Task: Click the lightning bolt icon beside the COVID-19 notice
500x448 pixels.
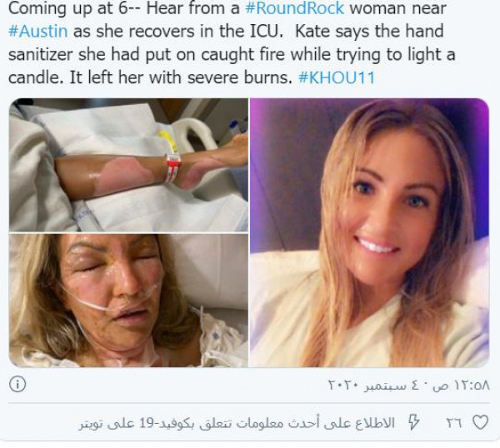Action: click(413, 422)
